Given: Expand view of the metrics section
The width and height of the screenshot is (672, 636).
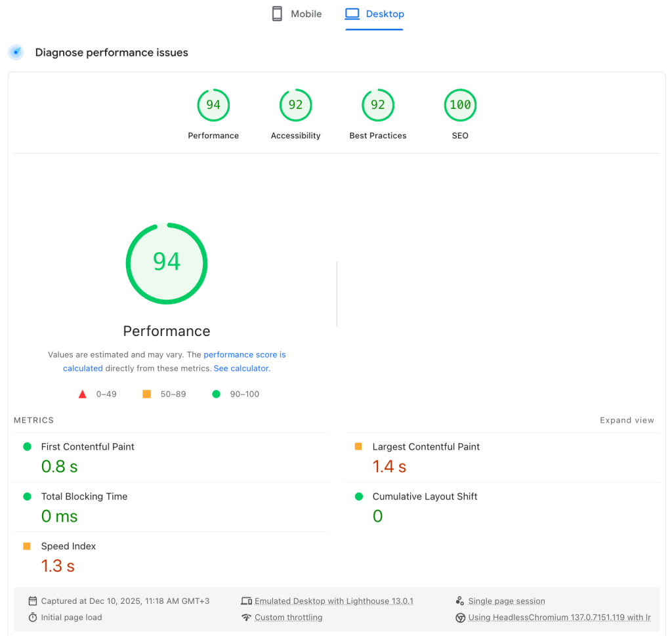Looking at the screenshot, I should point(627,420).
